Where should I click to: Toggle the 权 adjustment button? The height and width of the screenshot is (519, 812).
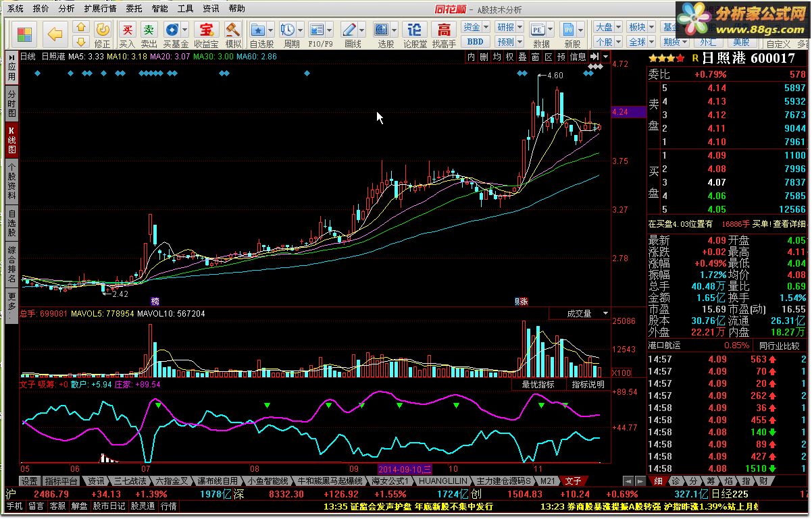pyautogui.click(x=509, y=57)
